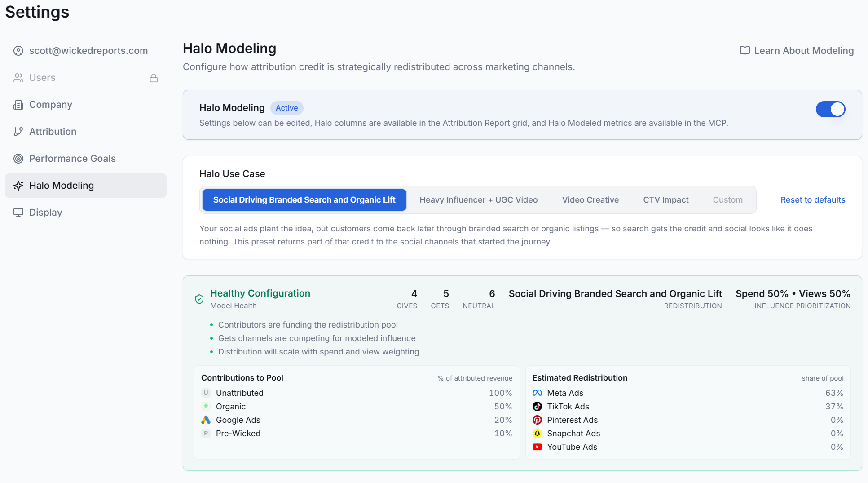Click the lock icon next to Users
The image size is (868, 483).
click(154, 78)
